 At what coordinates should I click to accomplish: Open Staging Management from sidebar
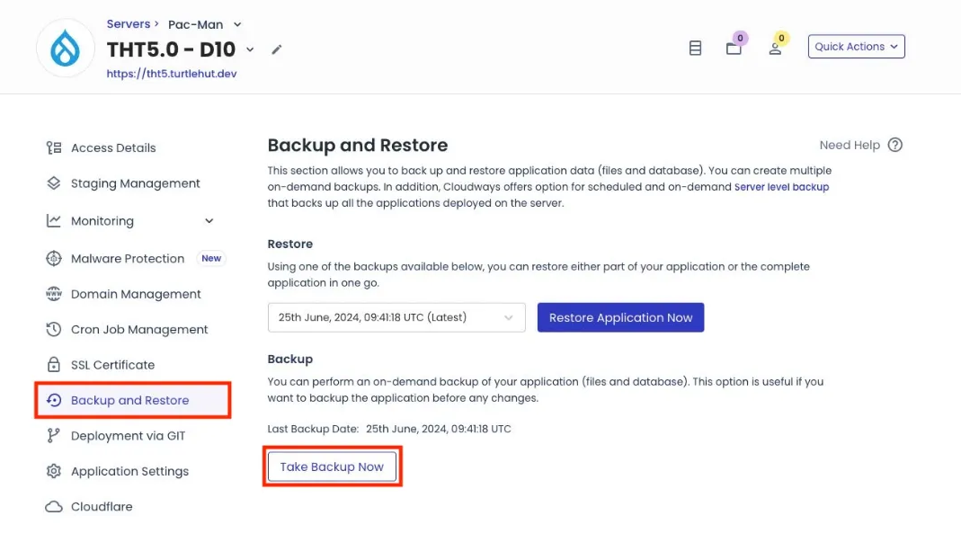click(x=135, y=183)
